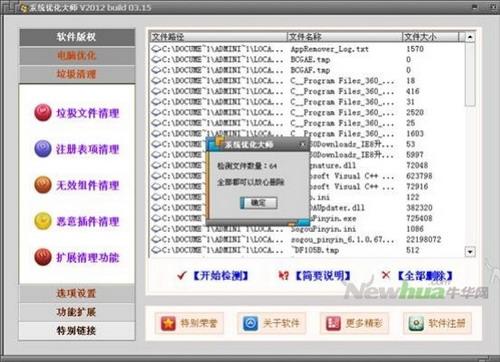
Task: Click the file size value 1086
Action: [x=415, y=229]
